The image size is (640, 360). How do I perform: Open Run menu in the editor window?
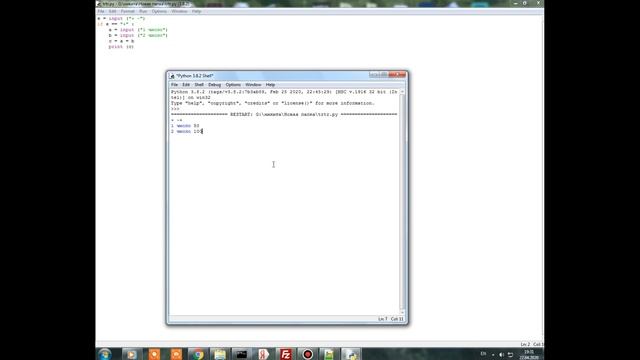tap(143, 11)
